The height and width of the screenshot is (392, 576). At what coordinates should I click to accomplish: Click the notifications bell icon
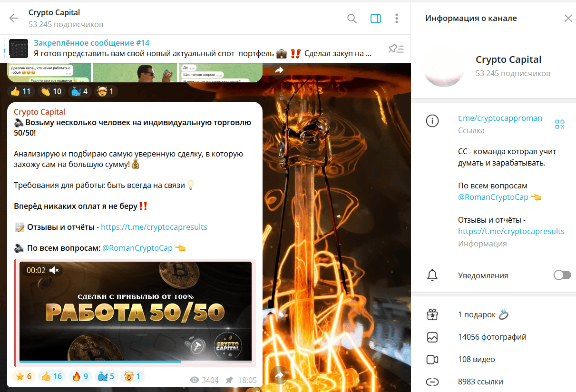point(432,275)
